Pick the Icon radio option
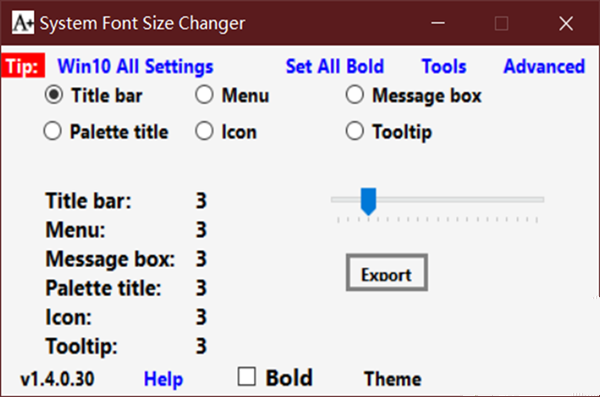Screen dimensions: 600x397 [x=204, y=131]
